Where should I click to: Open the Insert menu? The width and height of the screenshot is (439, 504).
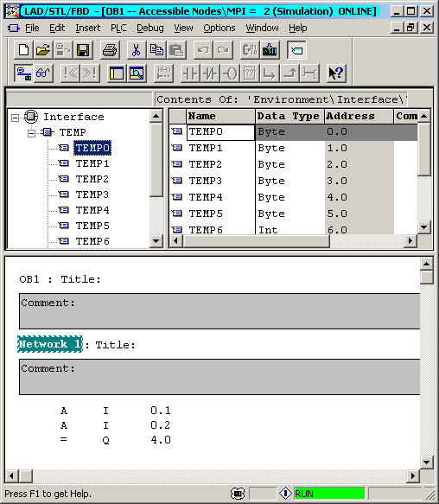(x=88, y=28)
